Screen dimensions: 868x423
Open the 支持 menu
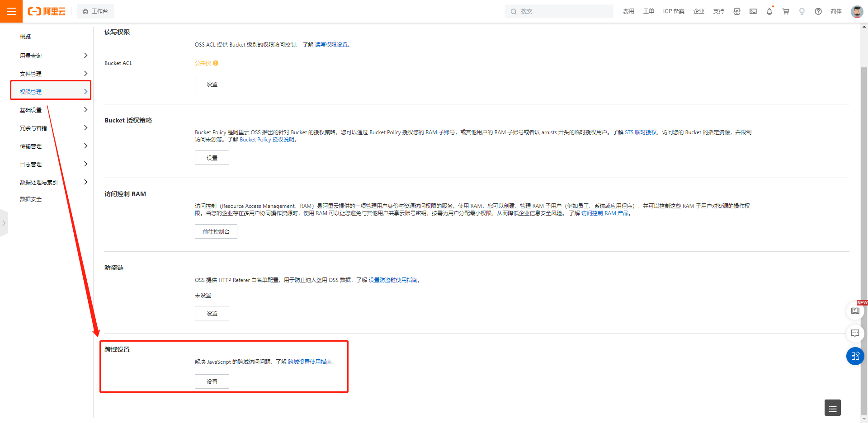pyautogui.click(x=719, y=11)
